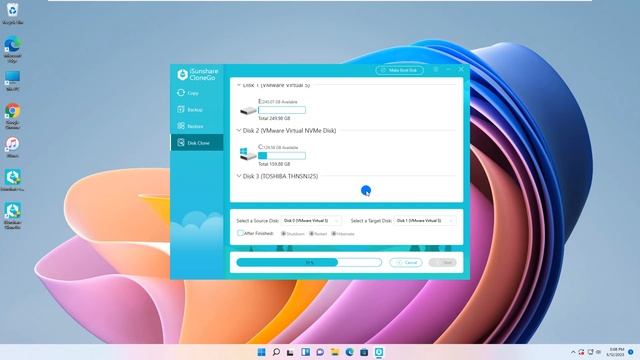640x360 pixels.
Task: Select the E: drive icon under Disk 1
Action: click(248, 111)
